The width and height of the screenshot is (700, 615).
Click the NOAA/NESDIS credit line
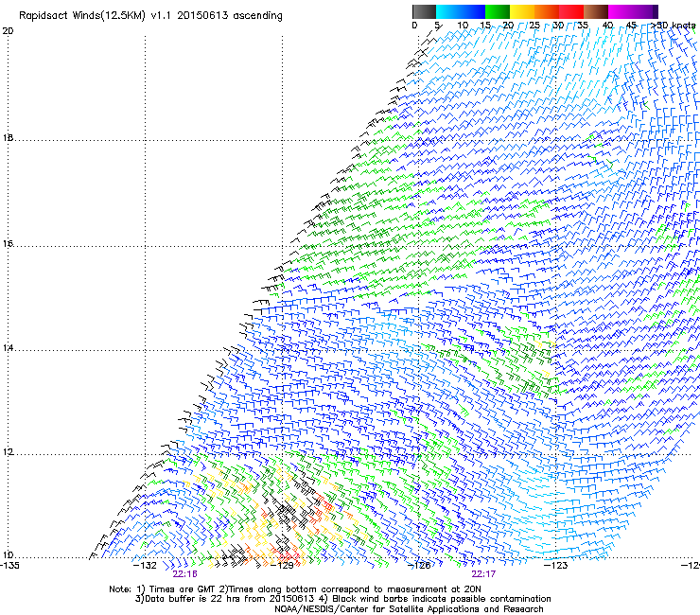pyautogui.click(x=409, y=608)
